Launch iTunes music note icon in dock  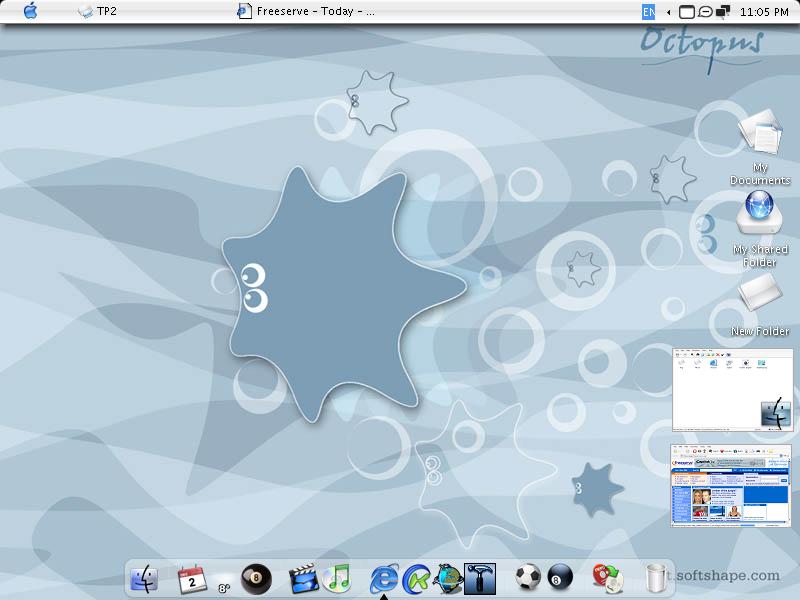336,579
